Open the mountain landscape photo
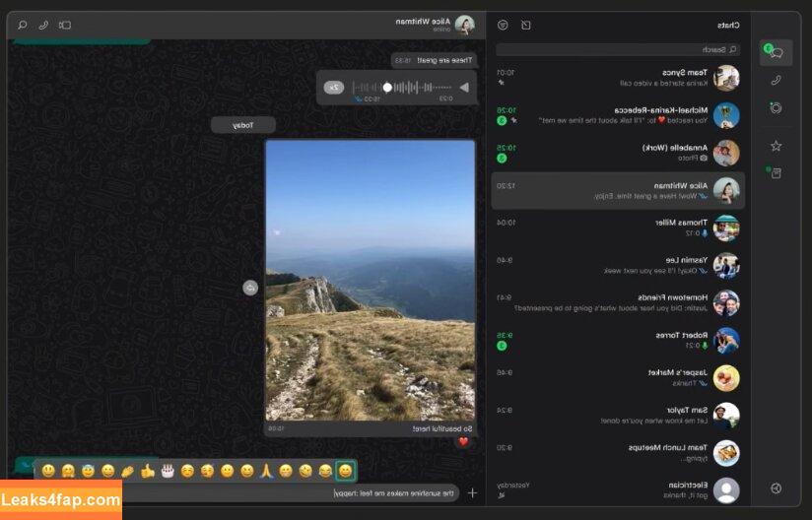812x520 pixels. [x=371, y=280]
